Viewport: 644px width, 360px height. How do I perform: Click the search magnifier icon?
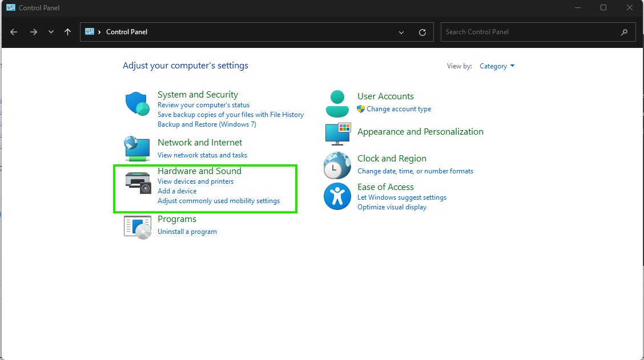coord(624,32)
